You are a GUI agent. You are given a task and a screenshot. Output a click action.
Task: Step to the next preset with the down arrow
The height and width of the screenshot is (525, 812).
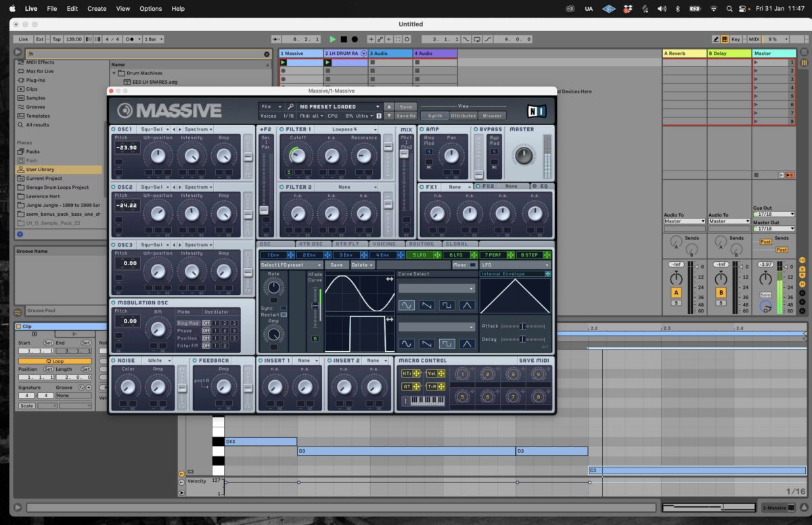point(388,116)
